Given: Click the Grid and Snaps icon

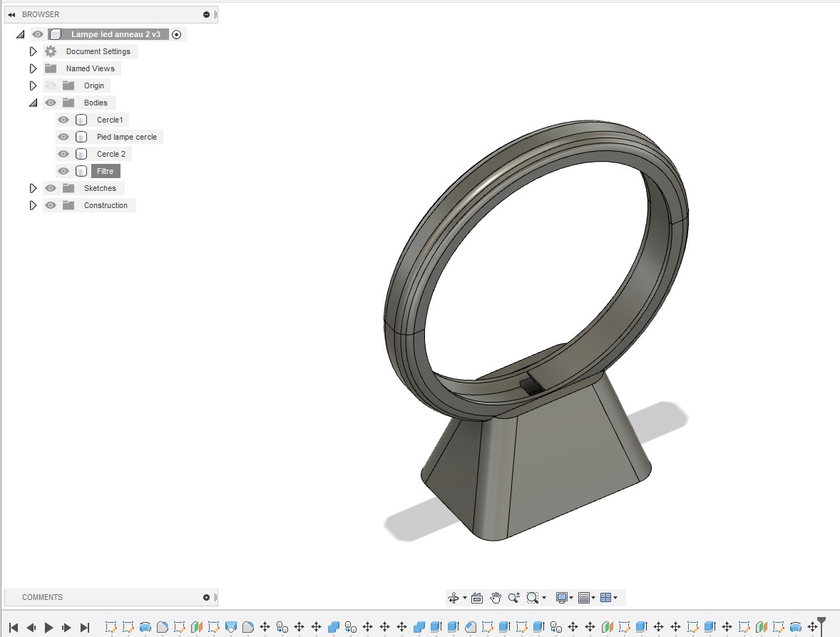Looking at the screenshot, I should click(584, 598).
